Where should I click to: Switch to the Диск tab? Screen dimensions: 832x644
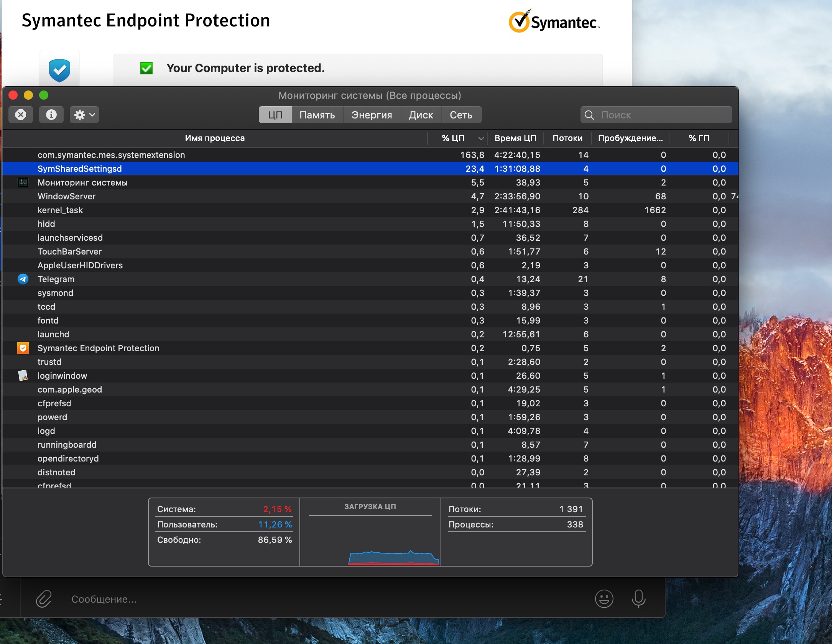[x=421, y=115]
